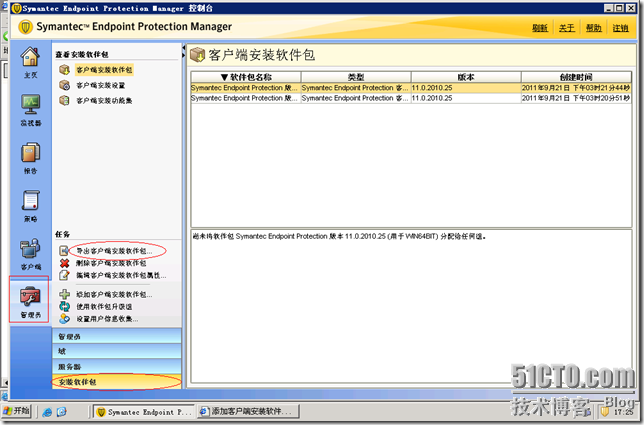Click the show desktop quick launch icon
The height and width of the screenshot is (425, 644).
tap(62, 412)
